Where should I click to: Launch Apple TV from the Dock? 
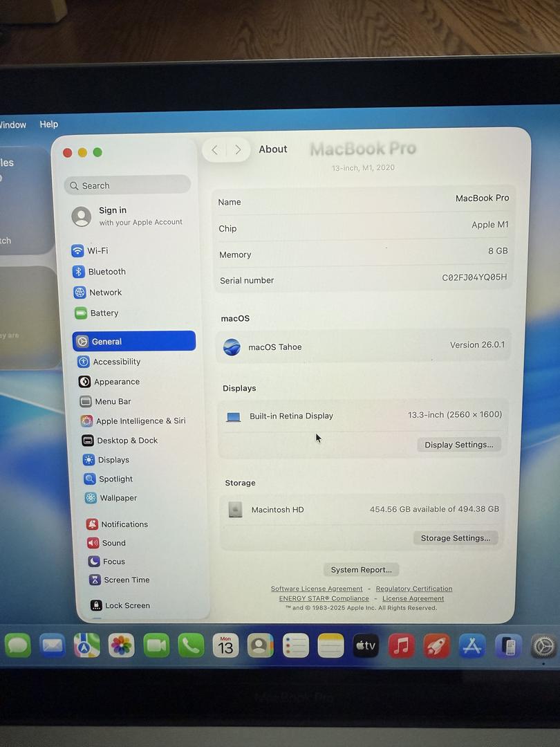(x=366, y=646)
